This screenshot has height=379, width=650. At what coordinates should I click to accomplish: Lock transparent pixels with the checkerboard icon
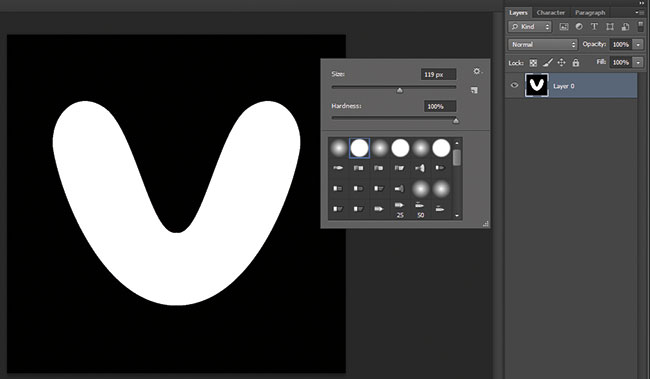click(534, 63)
